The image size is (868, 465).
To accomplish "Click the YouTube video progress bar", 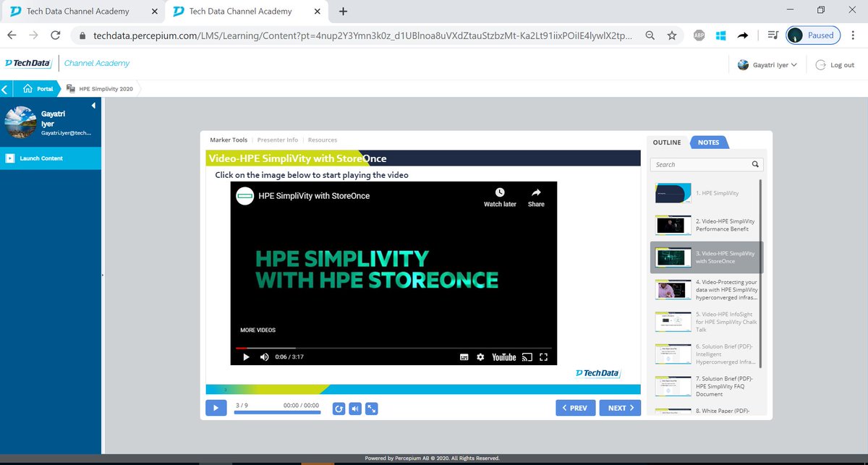I will pos(394,348).
